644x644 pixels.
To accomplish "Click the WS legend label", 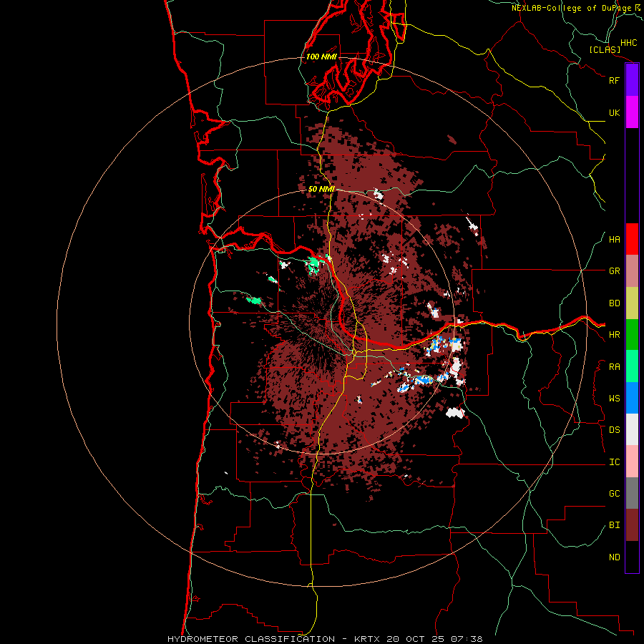I will [x=614, y=399].
